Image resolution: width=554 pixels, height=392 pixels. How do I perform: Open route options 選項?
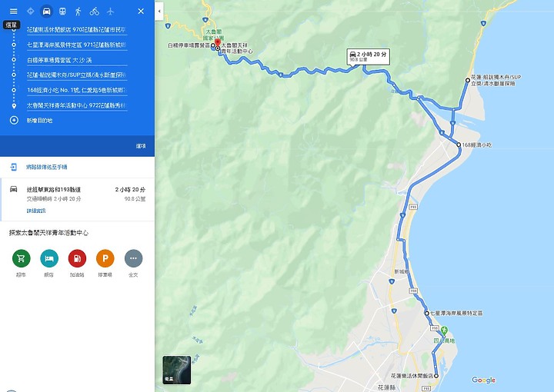pyautogui.click(x=141, y=146)
